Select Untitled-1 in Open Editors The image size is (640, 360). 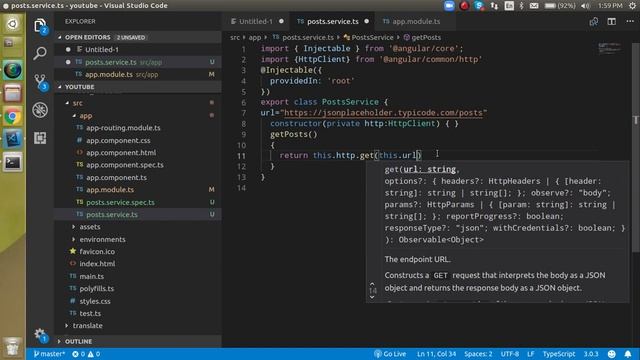click(x=102, y=50)
